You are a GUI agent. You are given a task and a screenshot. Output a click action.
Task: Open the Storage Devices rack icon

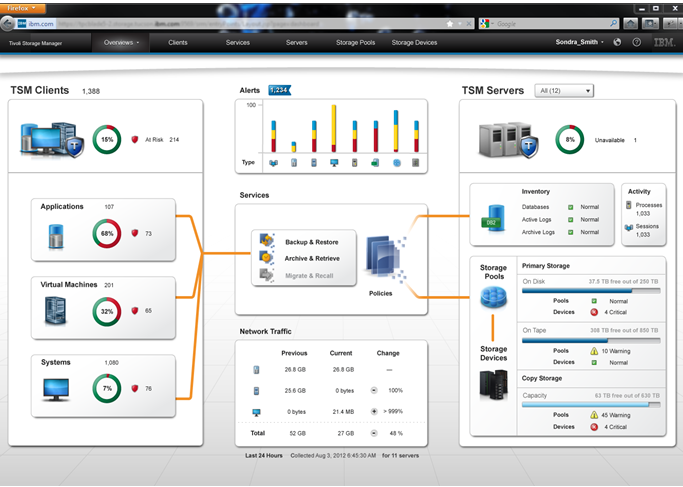[x=494, y=385]
